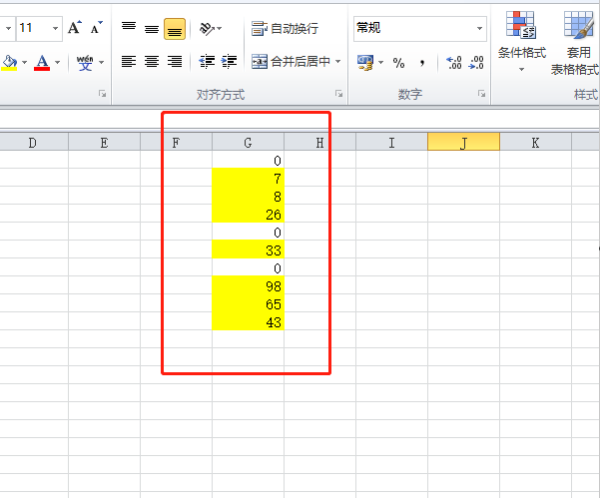
Task: Open the text orientation tool
Action: pyautogui.click(x=207, y=28)
